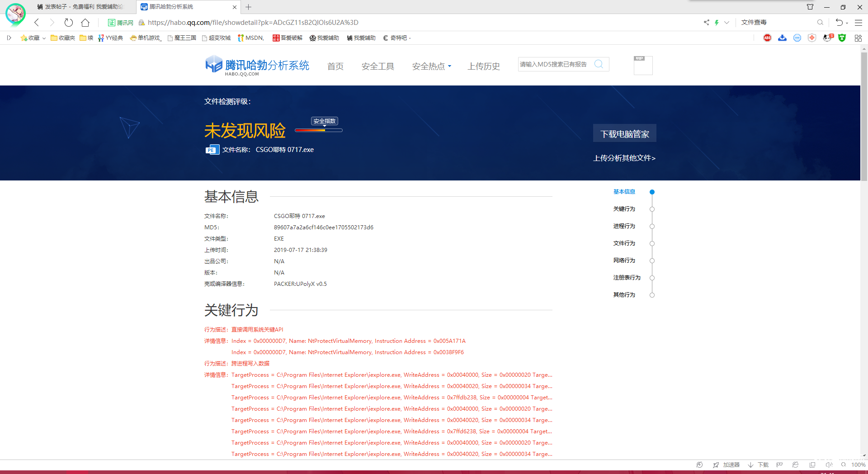Go back to the previous page

[x=37, y=23]
